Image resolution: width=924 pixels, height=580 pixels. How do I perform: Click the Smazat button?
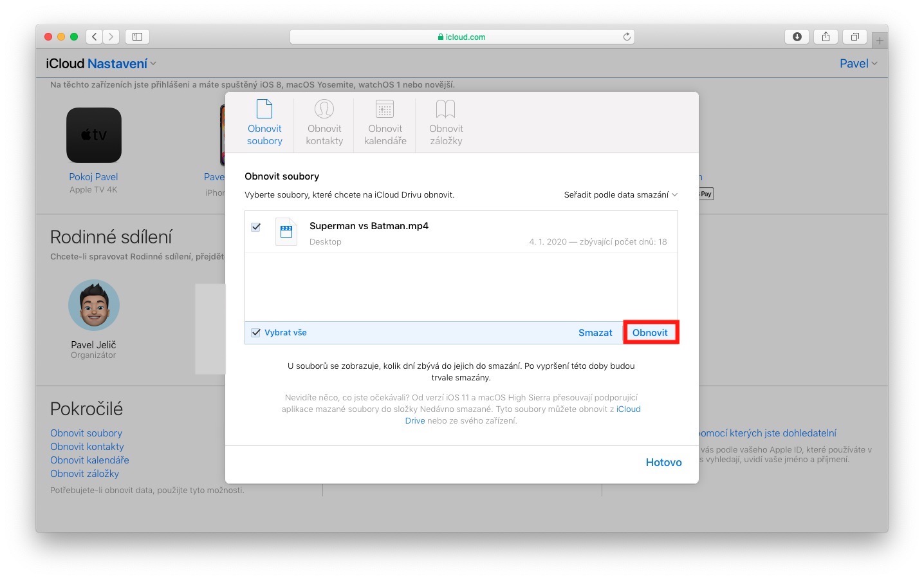595,333
